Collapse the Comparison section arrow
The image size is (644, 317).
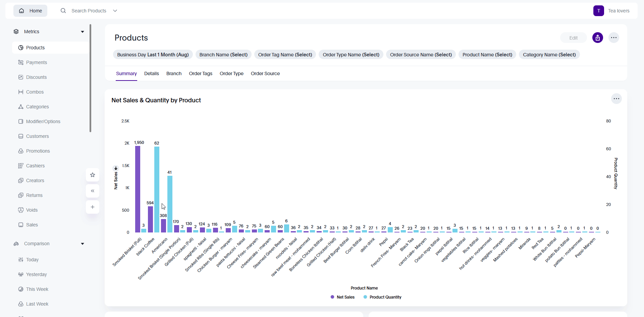pos(83,244)
